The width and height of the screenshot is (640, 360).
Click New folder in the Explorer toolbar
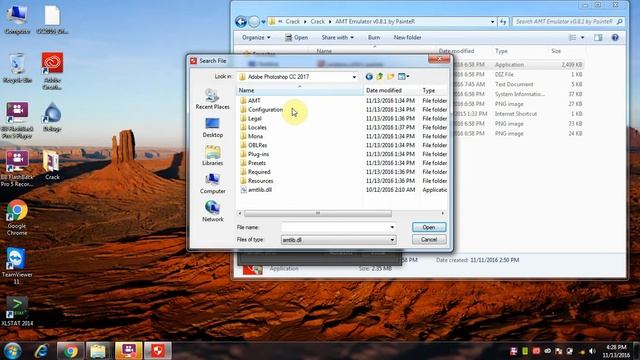407,38
